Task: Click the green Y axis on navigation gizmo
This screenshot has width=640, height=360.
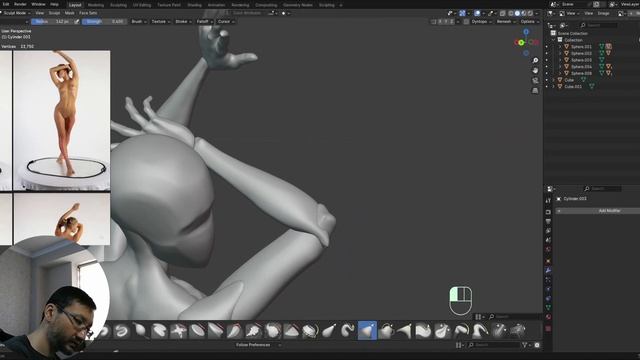Action: (521, 42)
